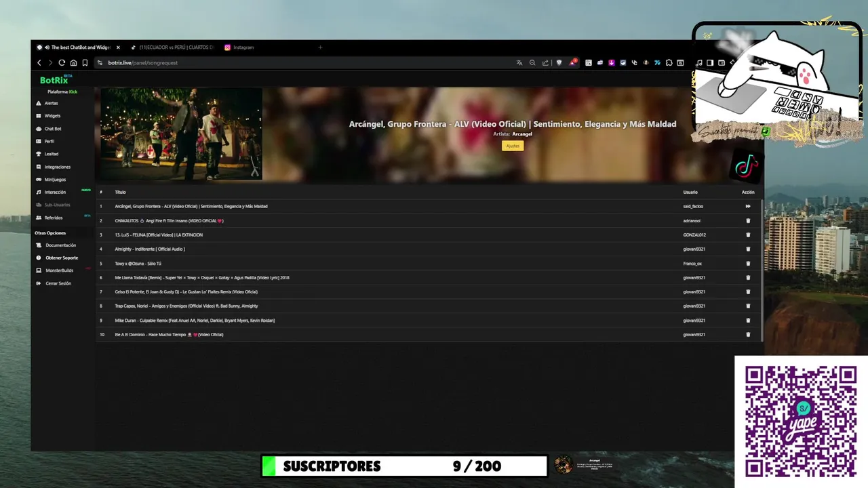Click the song list vertical scrollbar

click(762, 271)
